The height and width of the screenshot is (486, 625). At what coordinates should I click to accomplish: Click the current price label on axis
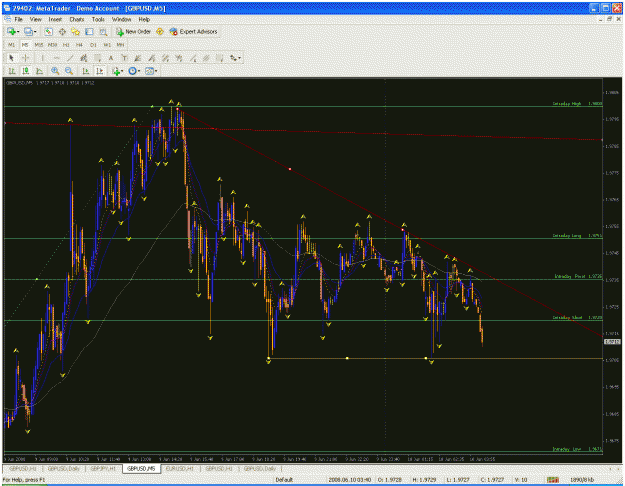click(612, 342)
